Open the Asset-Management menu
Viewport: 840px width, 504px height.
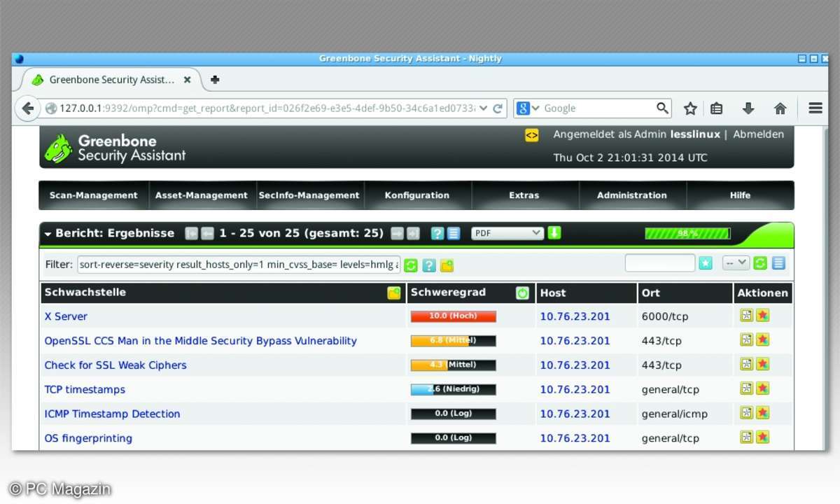coord(202,195)
